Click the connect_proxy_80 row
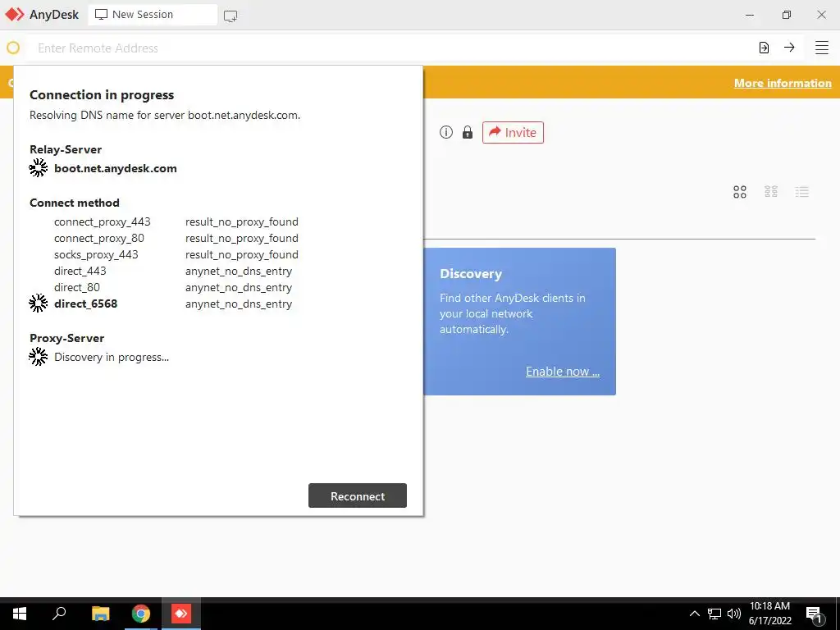The image size is (840, 630). 176,239
